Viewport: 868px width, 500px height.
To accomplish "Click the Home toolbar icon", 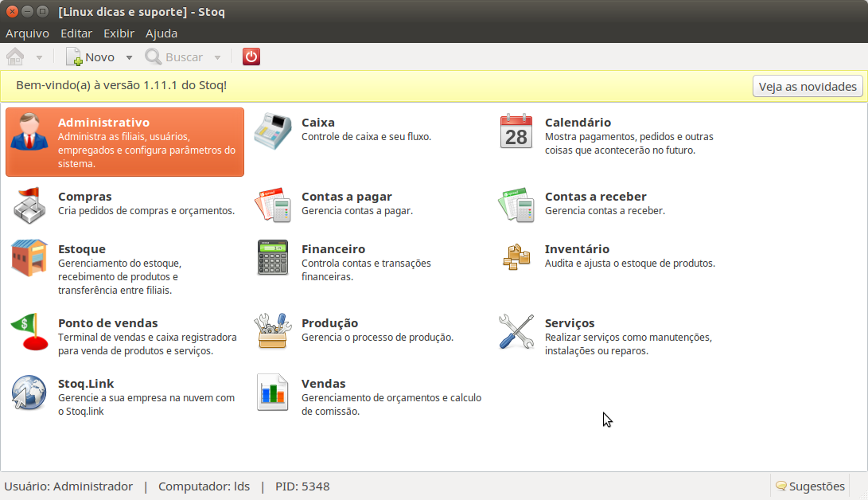I will (15, 57).
